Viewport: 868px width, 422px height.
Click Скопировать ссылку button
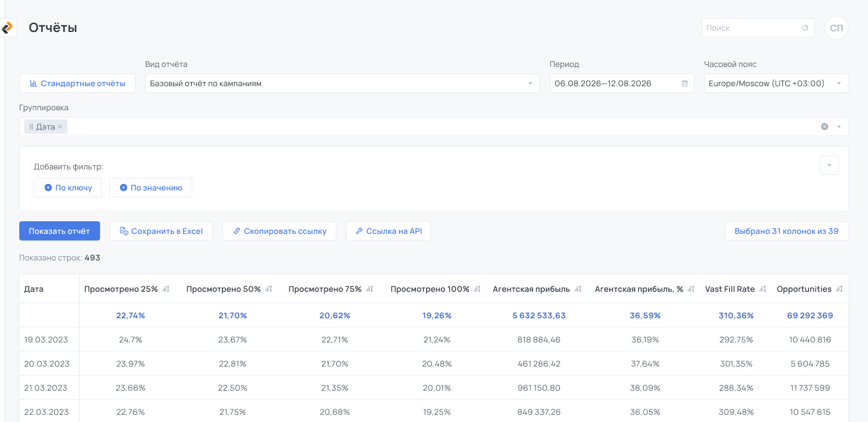coord(280,231)
